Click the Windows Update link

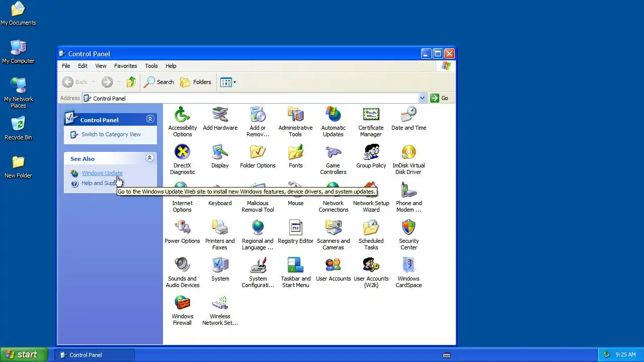[x=102, y=173]
